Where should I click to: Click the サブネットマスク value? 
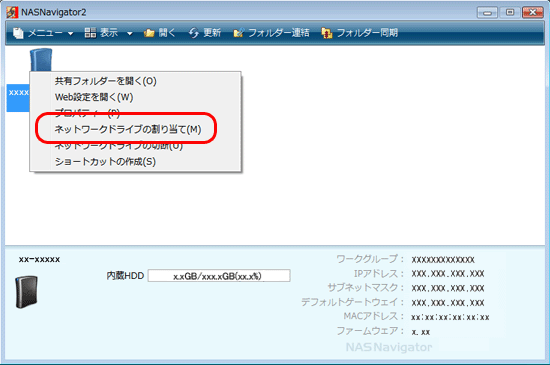pos(448,288)
